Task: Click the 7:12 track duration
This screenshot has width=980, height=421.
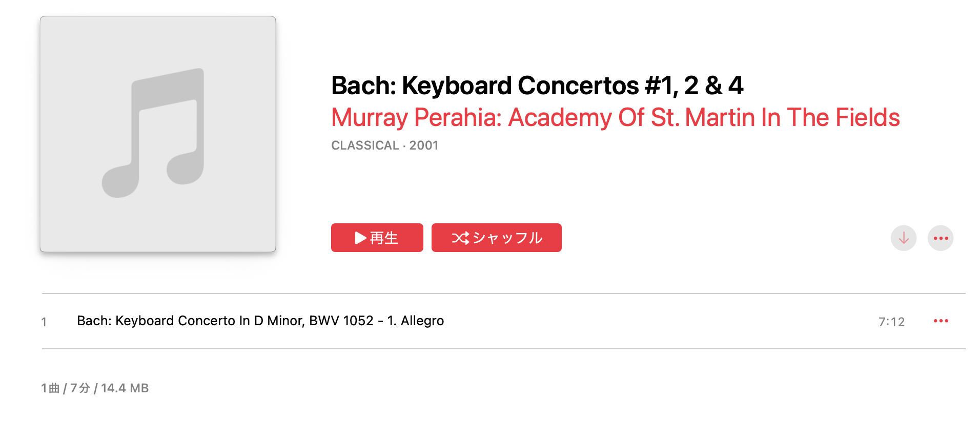Action: [x=891, y=322]
